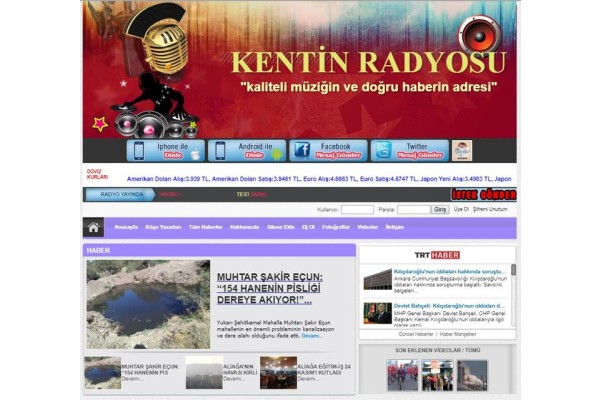Open the Şifremi Unuttum link
600x400 pixels.
coord(490,209)
